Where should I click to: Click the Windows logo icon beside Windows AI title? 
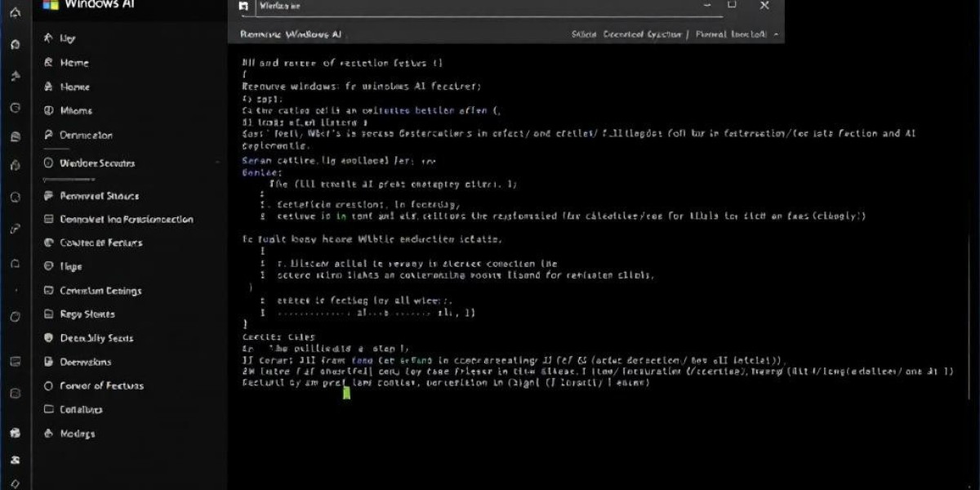pyautogui.click(x=51, y=5)
